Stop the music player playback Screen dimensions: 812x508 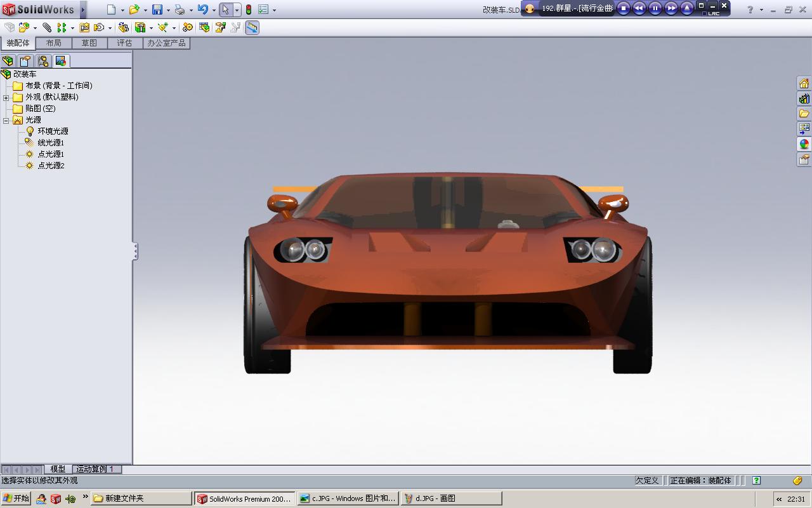click(624, 8)
